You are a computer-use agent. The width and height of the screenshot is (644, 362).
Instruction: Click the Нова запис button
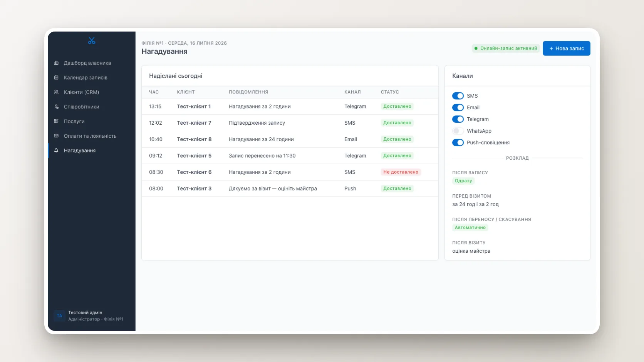pyautogui.click(x=566, y=48)
